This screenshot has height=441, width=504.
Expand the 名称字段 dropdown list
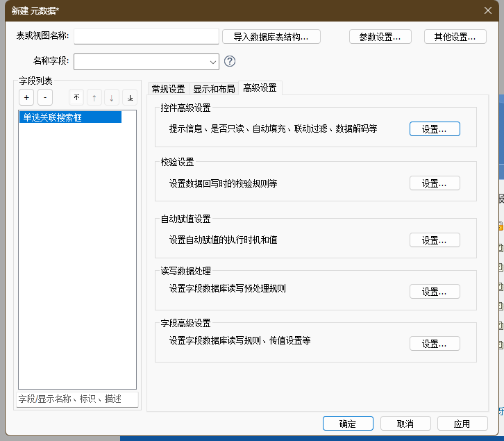(x=213, y=62)
